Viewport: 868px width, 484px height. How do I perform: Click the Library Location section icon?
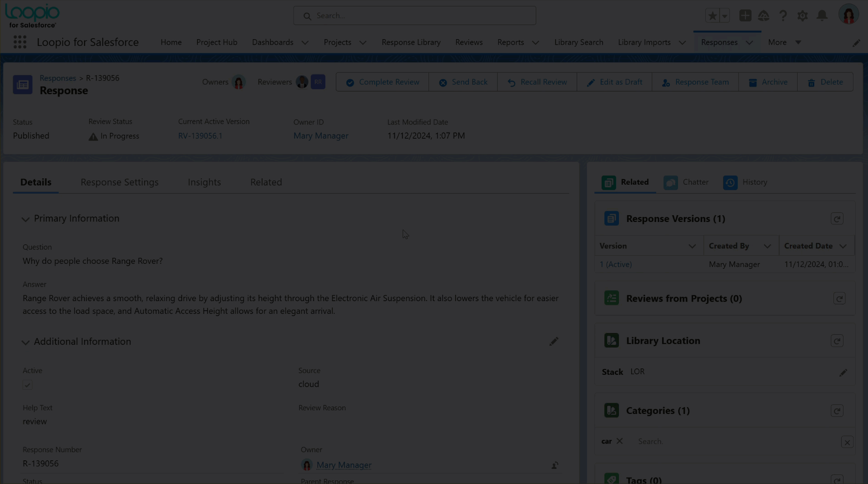[611, 341]
